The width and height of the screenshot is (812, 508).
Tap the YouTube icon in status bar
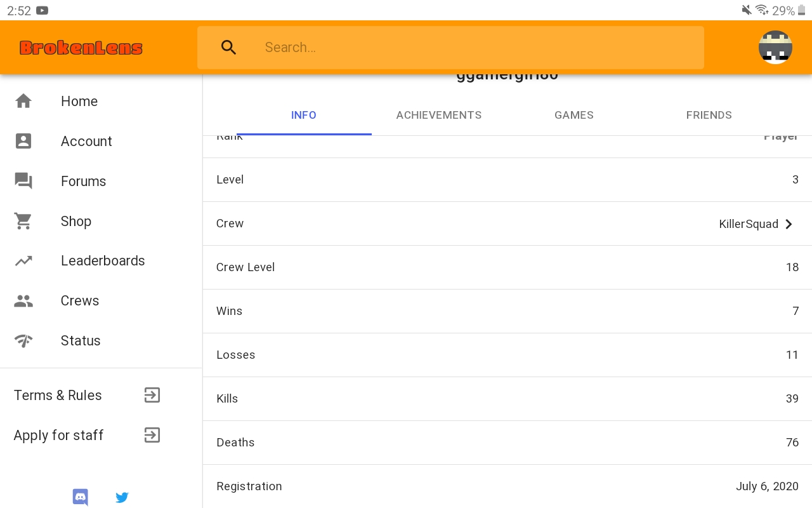pos(43,10)
